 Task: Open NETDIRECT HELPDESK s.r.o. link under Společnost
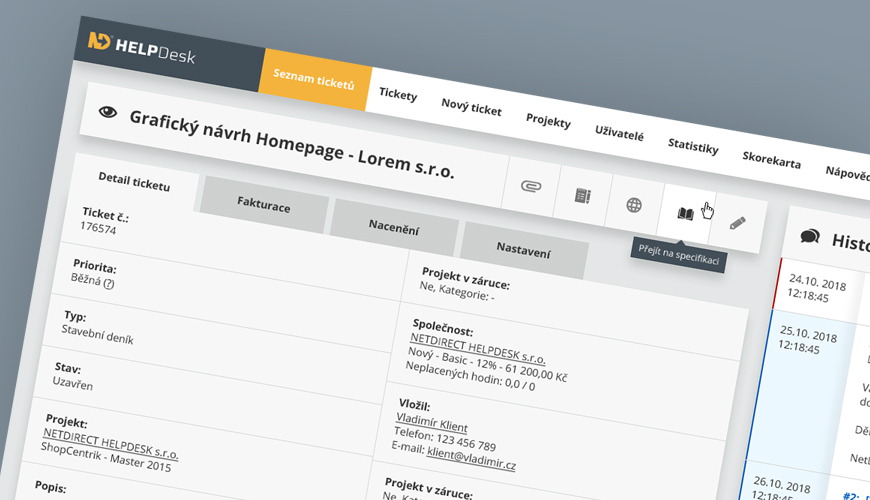tap(477, 350)
